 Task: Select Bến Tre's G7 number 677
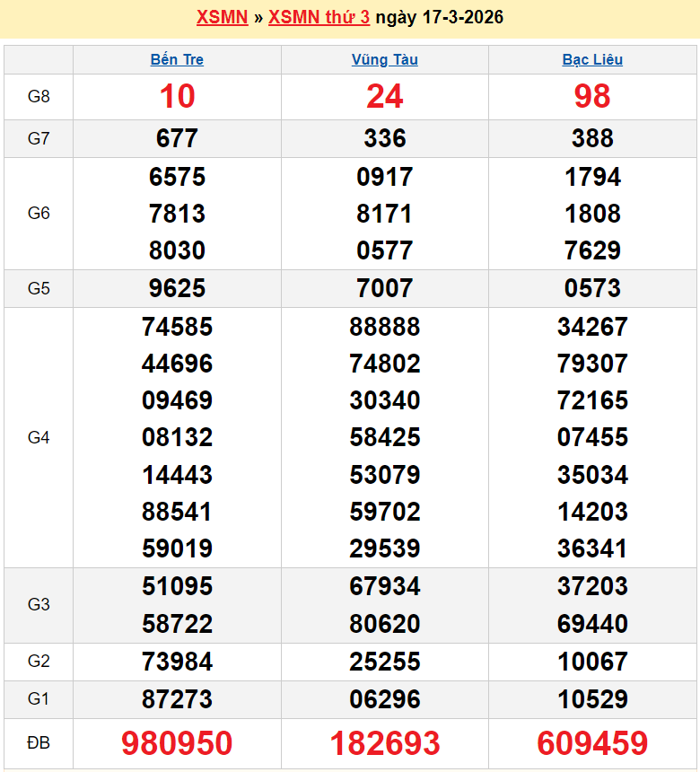[177, 138]
